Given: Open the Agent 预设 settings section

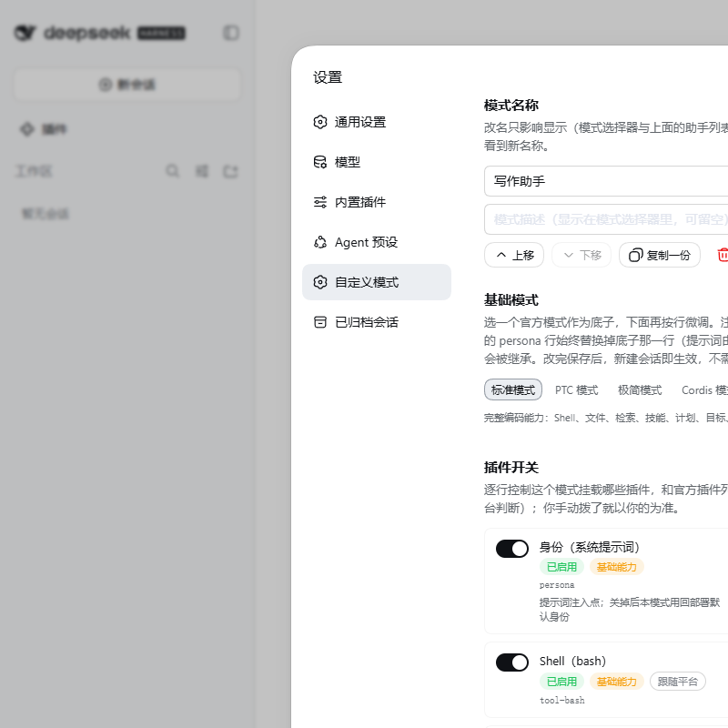Looking at the screenshot, I should click(377, 242).
